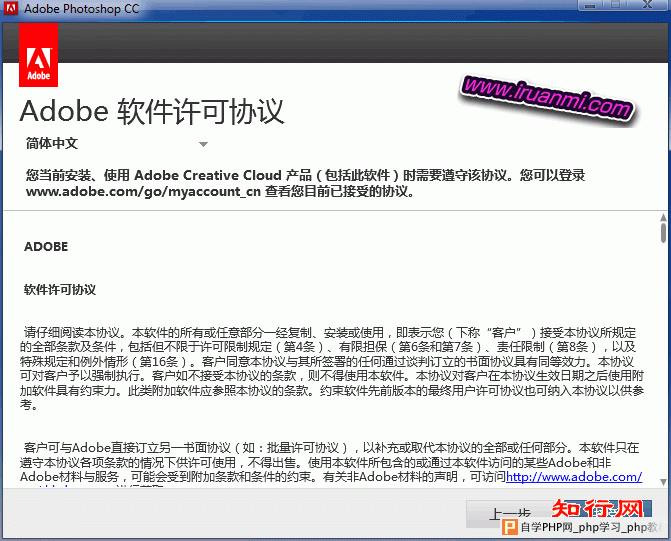Open the http://www.adobe.com/ hyperlink
The image size is (671, 541).
(574, 476)
